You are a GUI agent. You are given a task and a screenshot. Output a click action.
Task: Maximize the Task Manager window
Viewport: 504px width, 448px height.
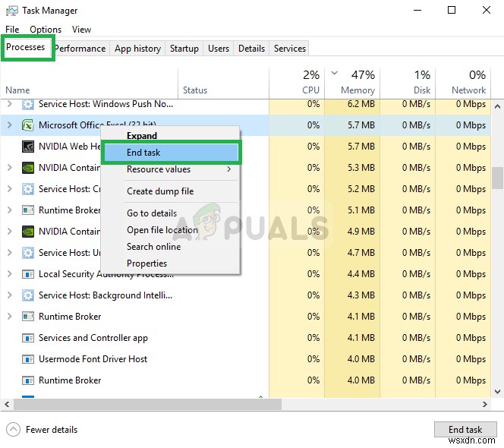[x=452, y=11]
